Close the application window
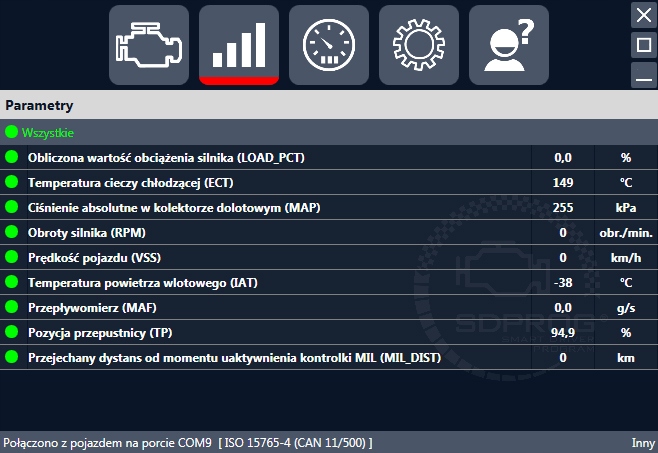This screenshot has width=658, height=453. [644, 16]
